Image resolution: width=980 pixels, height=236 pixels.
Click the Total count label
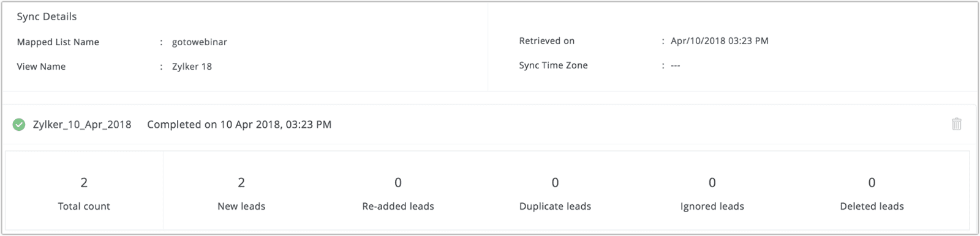(84, 207)
